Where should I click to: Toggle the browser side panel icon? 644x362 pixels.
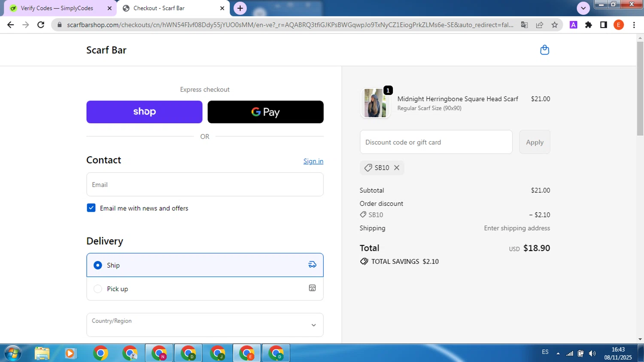604,25
